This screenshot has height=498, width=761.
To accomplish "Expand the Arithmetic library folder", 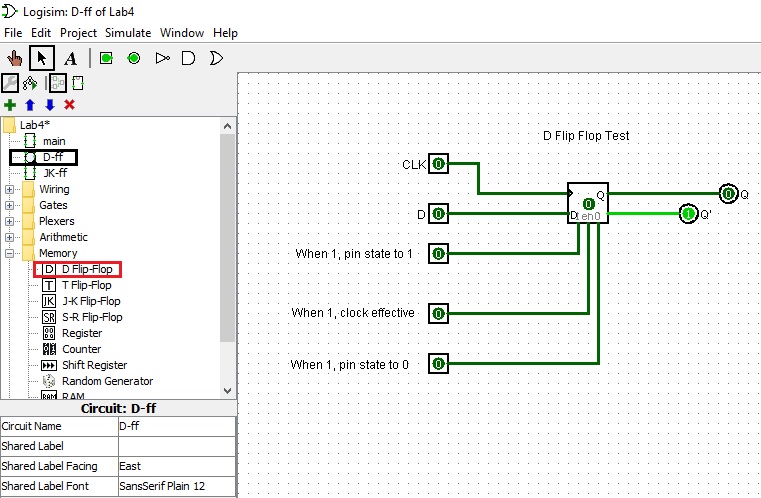I will coord(9,237).
